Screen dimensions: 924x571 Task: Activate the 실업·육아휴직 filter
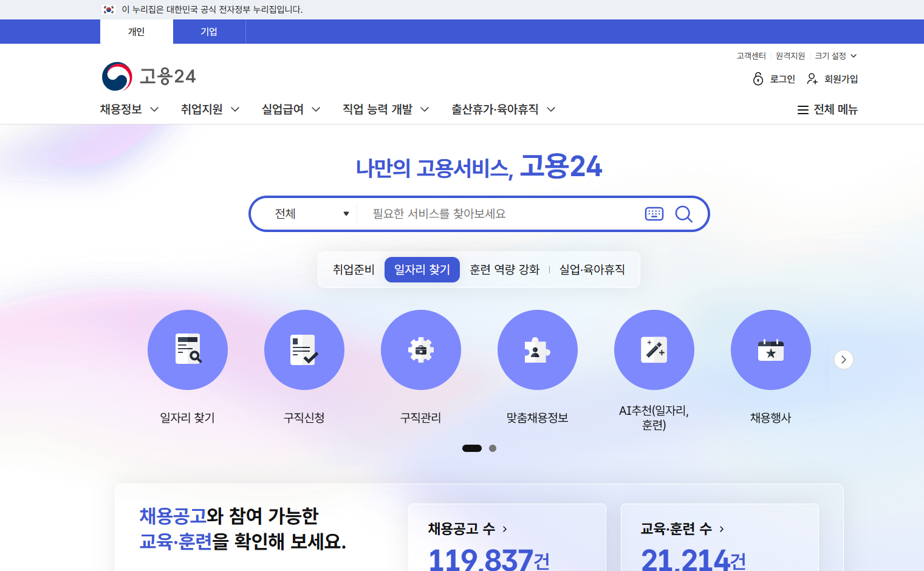[592, 270]
